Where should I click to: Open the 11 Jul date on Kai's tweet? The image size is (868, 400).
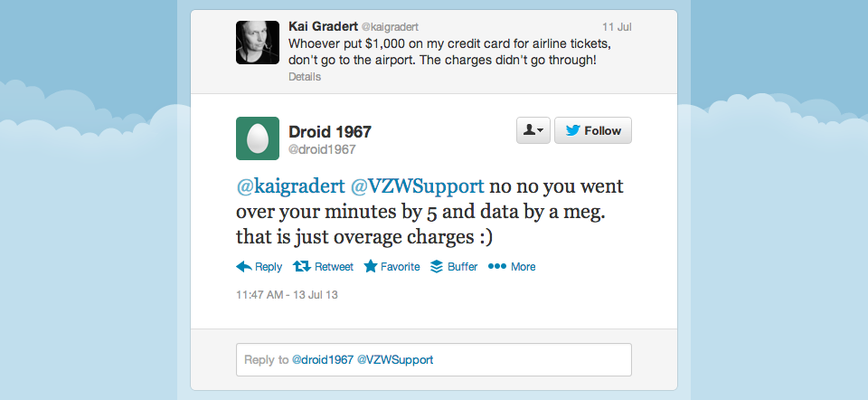click(617, 27)
